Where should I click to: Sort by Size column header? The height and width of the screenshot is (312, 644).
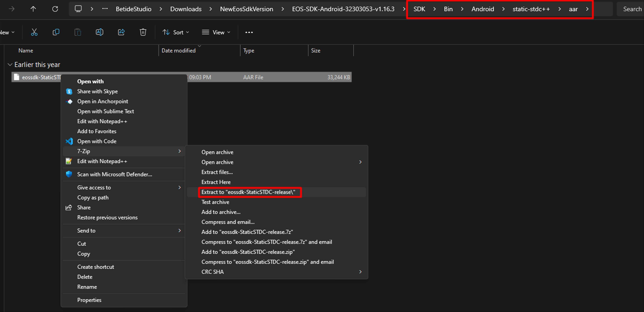315,51
